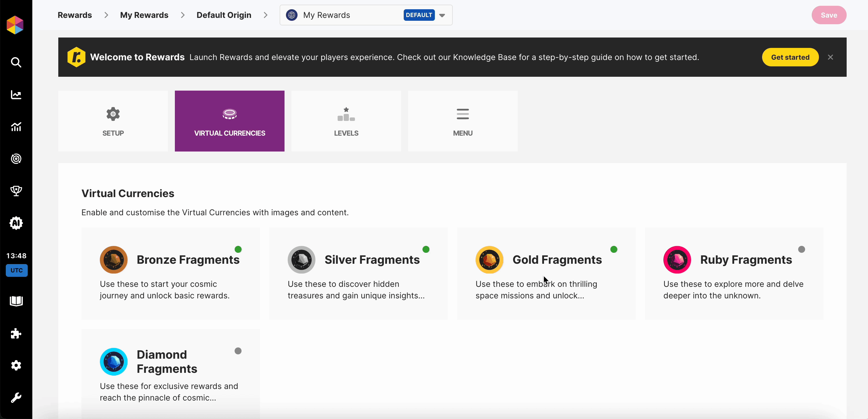Image resolution: width=868 pixels, height=419 pixels.
Task: Click the trophy icon in sidebar
Action: [x=16, y=191]
